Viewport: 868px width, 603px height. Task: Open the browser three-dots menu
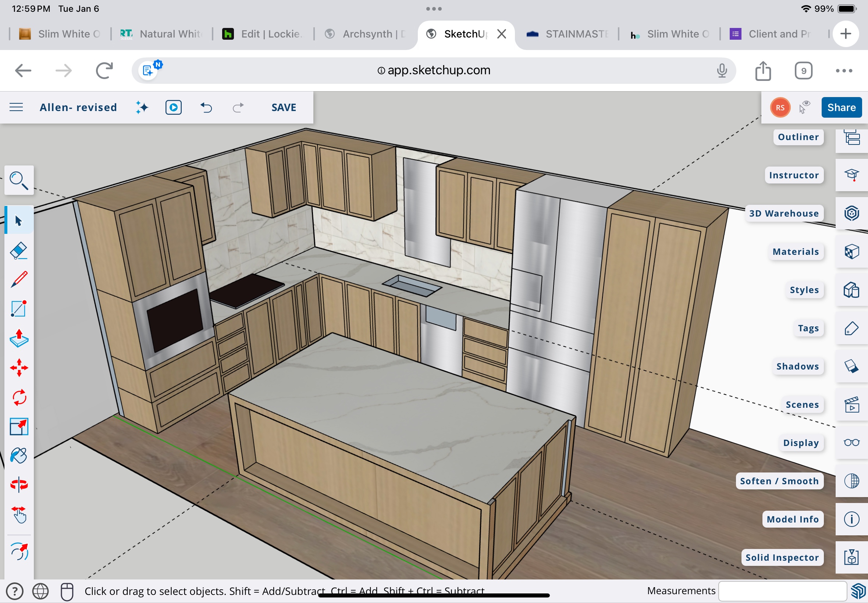[x=843, y=71]
